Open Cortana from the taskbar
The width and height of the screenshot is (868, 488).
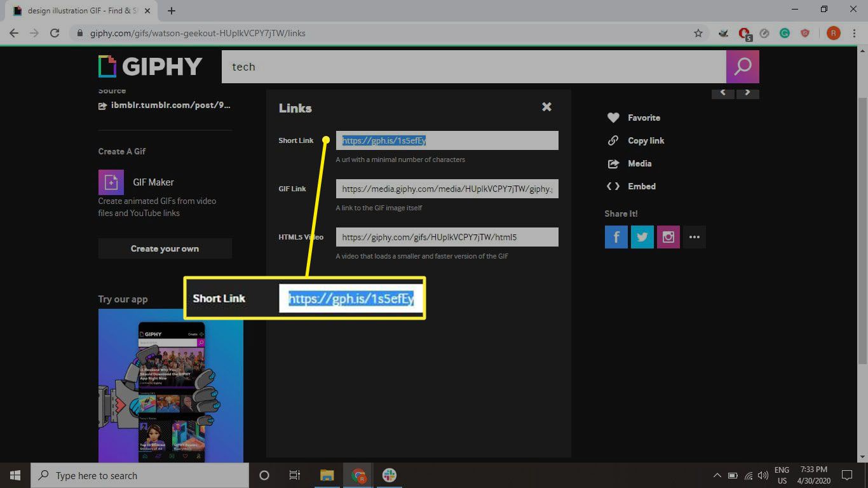point(264,475)
